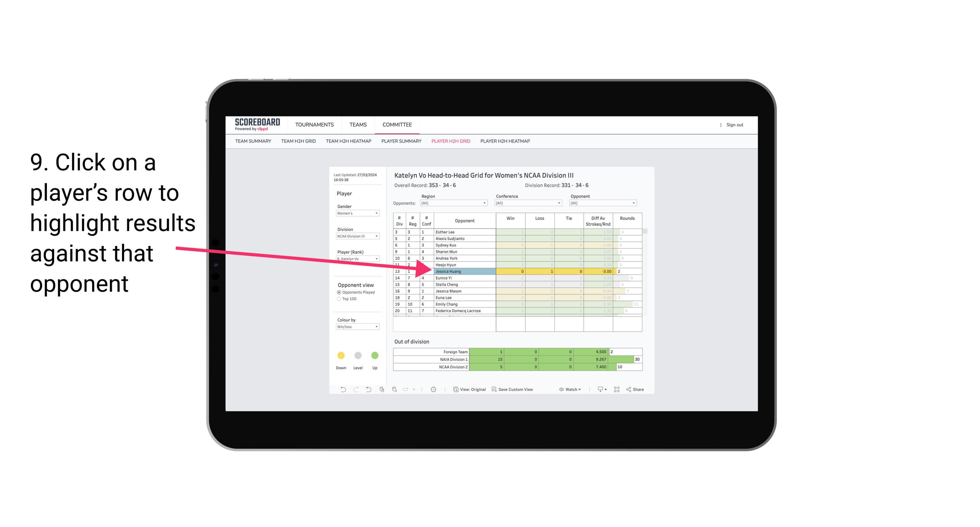Click the COMMITTEE menu item

point(397,125)
